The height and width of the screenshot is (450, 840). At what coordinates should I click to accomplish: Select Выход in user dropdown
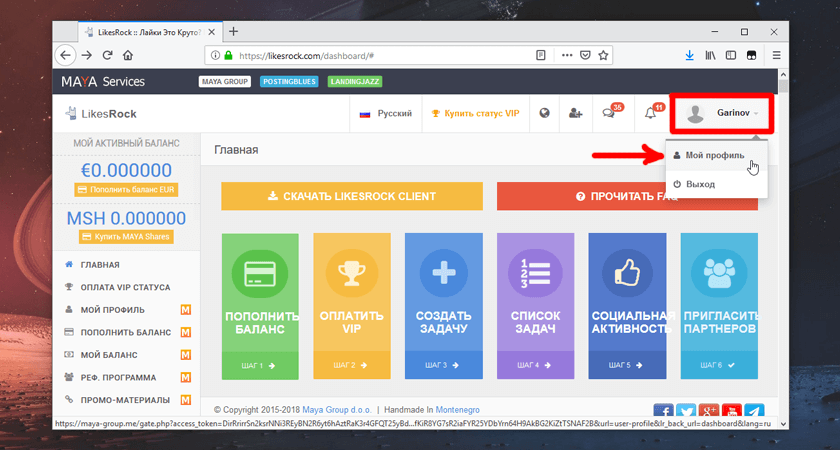pyautogui.click(x=716, y=184)
